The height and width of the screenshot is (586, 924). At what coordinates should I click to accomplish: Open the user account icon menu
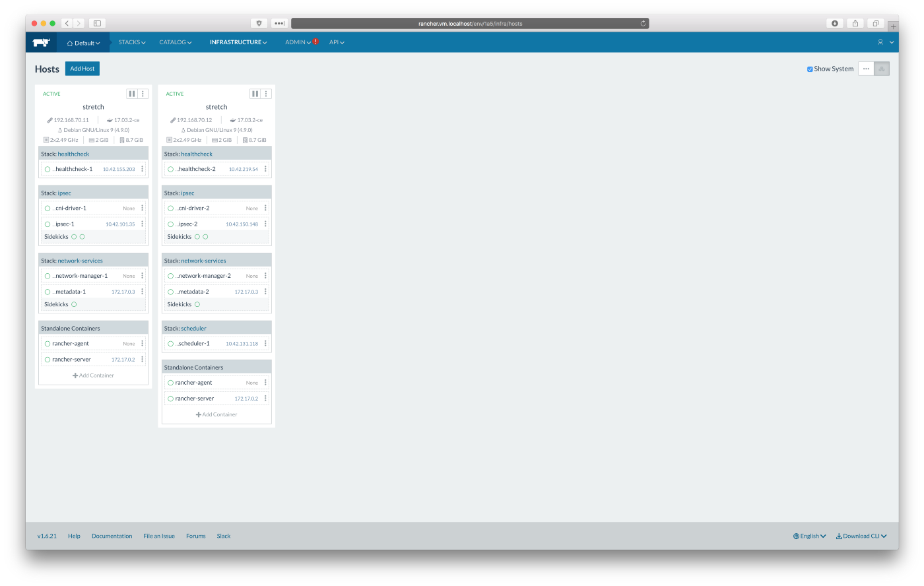880,42
